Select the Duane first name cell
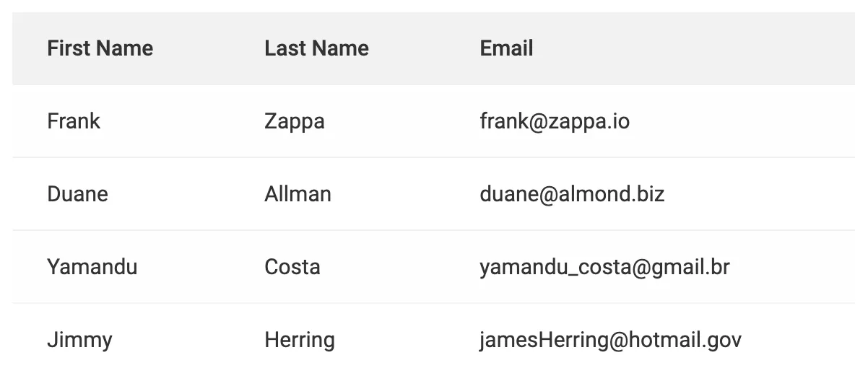 [x=77, y=194]
